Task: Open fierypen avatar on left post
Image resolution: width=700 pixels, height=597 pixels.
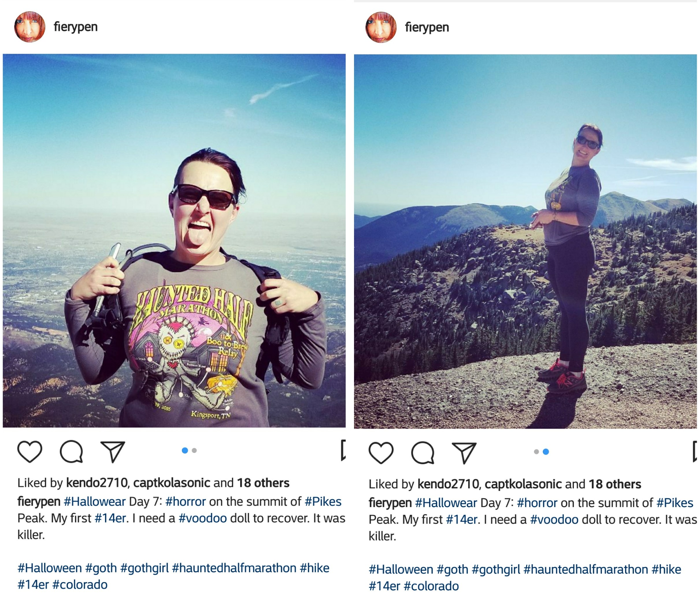Action: [x=30, y=27]
